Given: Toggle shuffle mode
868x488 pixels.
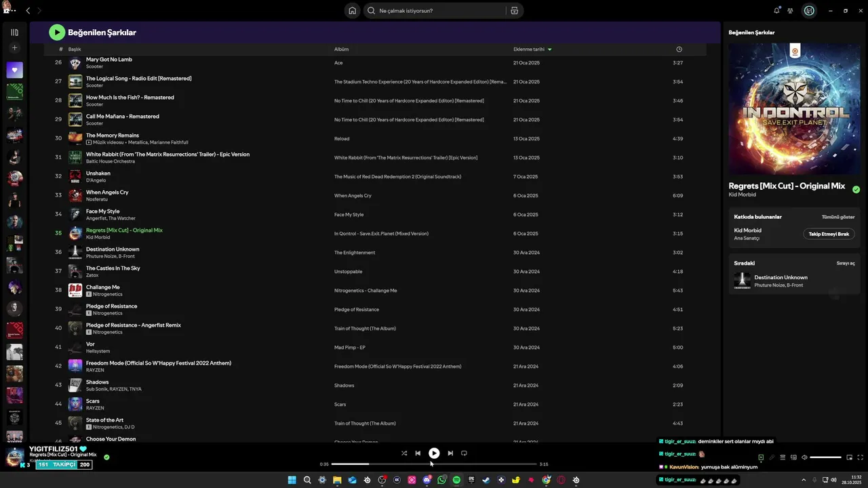Looking at the screenshot, I should (404, 453).
